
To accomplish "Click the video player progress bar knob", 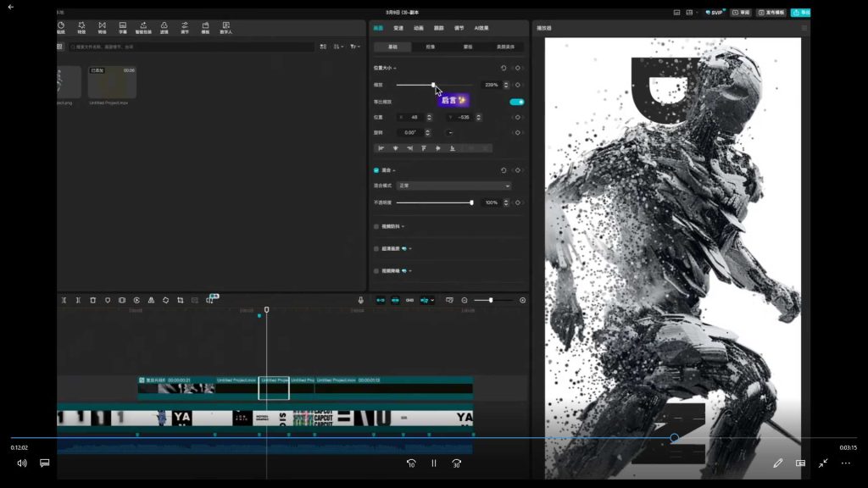I will tap(674, 438).
